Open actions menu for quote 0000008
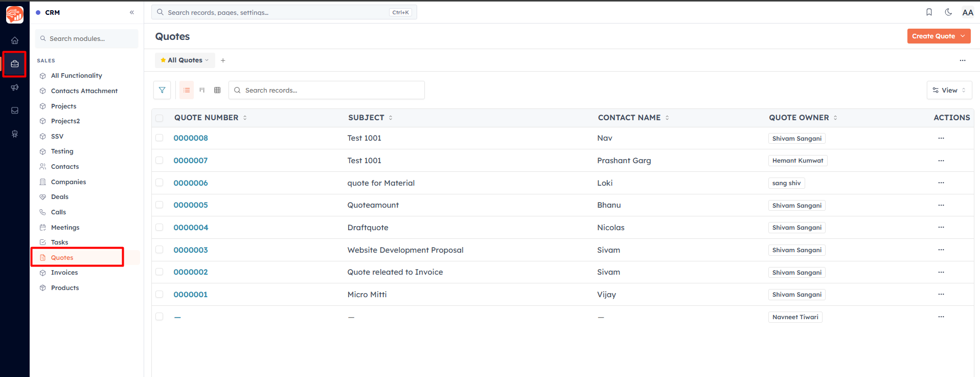The image size is (980, 377). (941, 138)
